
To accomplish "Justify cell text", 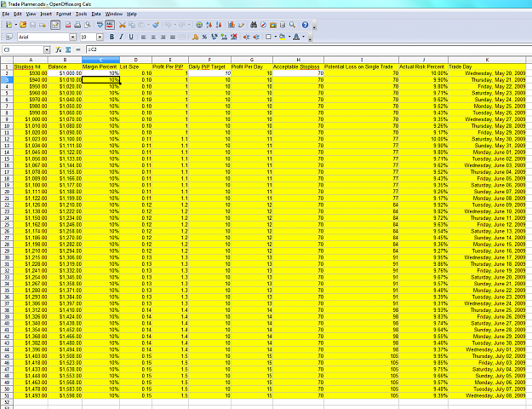I will pos(172,37).
